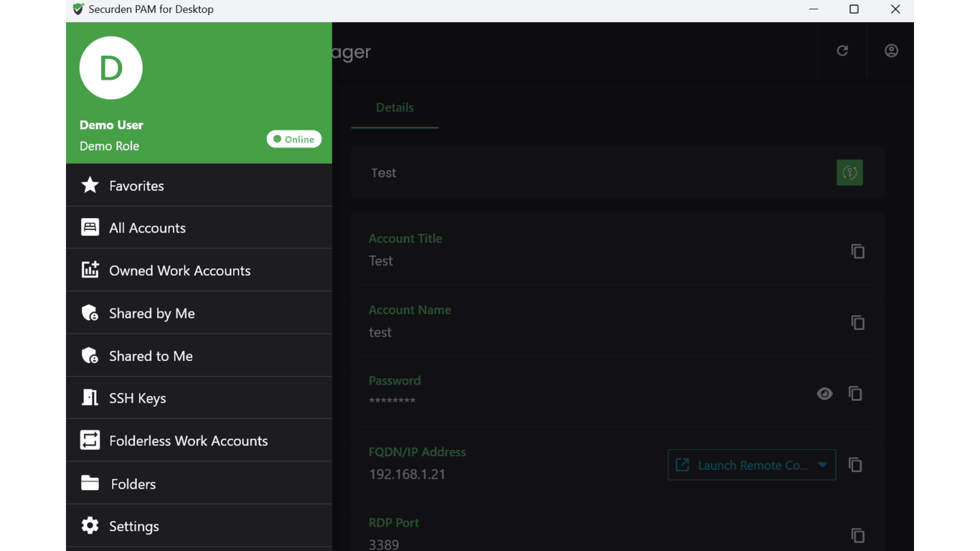Click the All Accounts icon in the sidebar
The image size is (980, 551).
point(90,227)
